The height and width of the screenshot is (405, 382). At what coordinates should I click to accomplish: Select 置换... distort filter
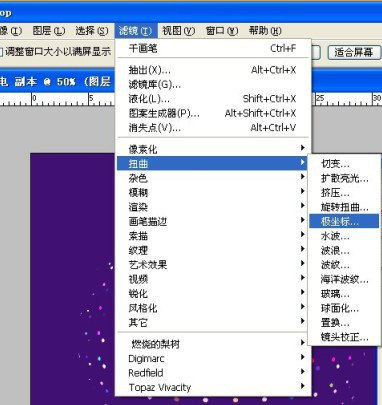point(344,322)
